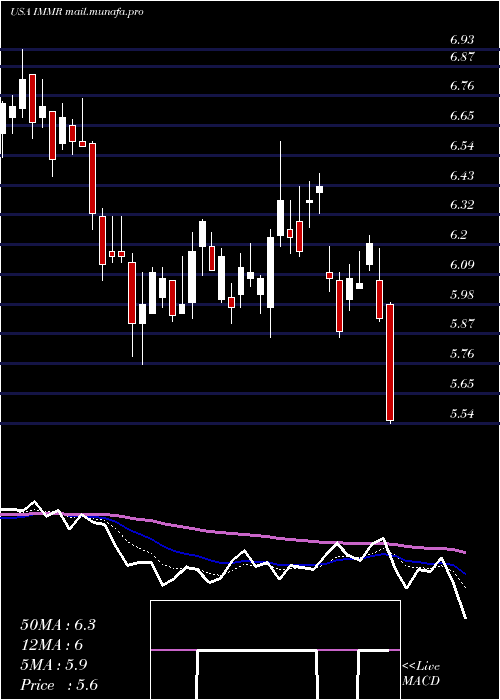Viewport: 500px width, 700px height.
Task: Select the 5.98 price axis label
Action: point(462,294)
